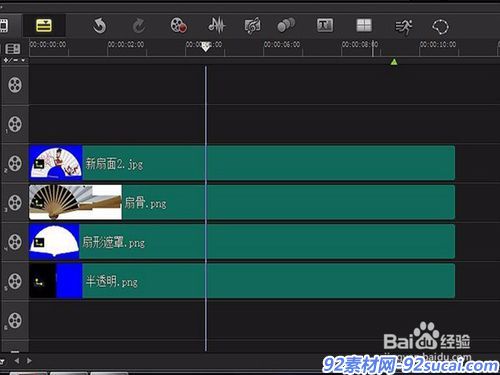Click the 新扇面2.jpg fan thumbnail

click(x=56, y=163)
